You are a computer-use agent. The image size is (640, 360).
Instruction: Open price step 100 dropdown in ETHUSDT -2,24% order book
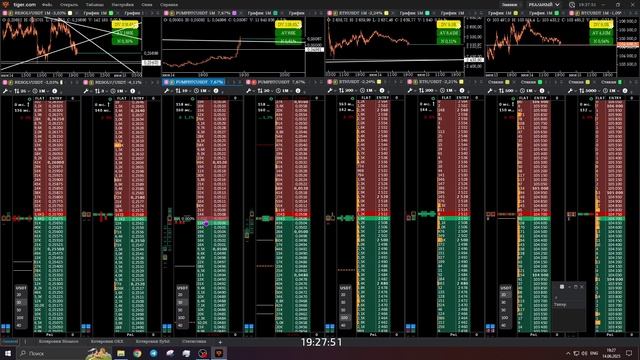[x=349, y=91]
